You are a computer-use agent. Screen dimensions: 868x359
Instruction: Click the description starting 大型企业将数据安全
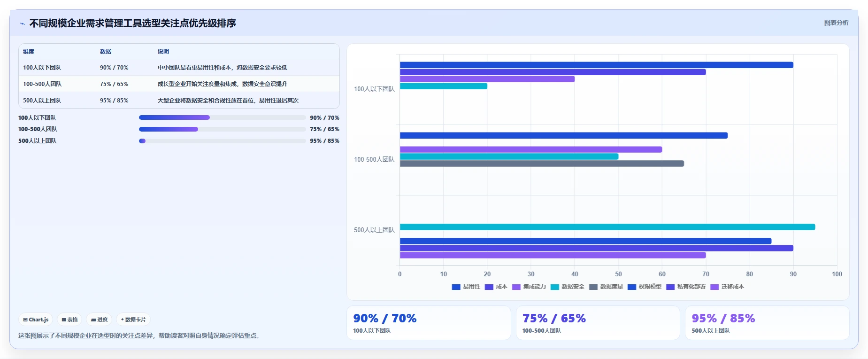click(228, 101)
